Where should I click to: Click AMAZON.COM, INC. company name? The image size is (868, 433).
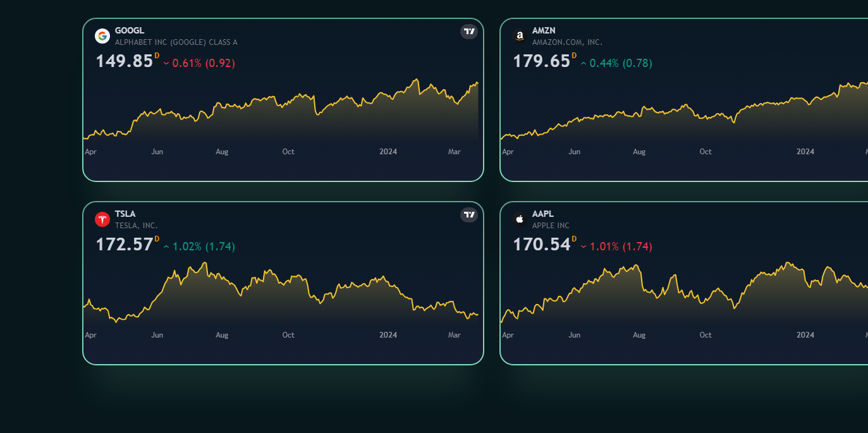[567, 42]
